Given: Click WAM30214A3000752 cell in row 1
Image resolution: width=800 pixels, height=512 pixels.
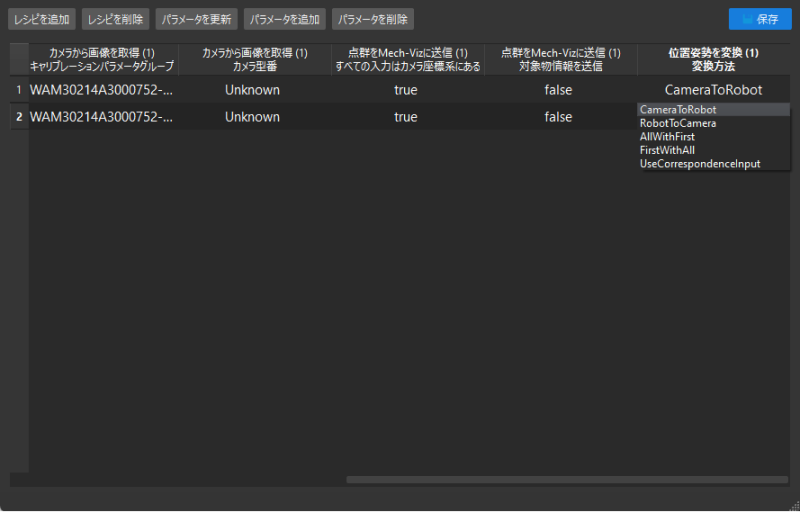Looking at the screenshot, I should coord(104,90).
